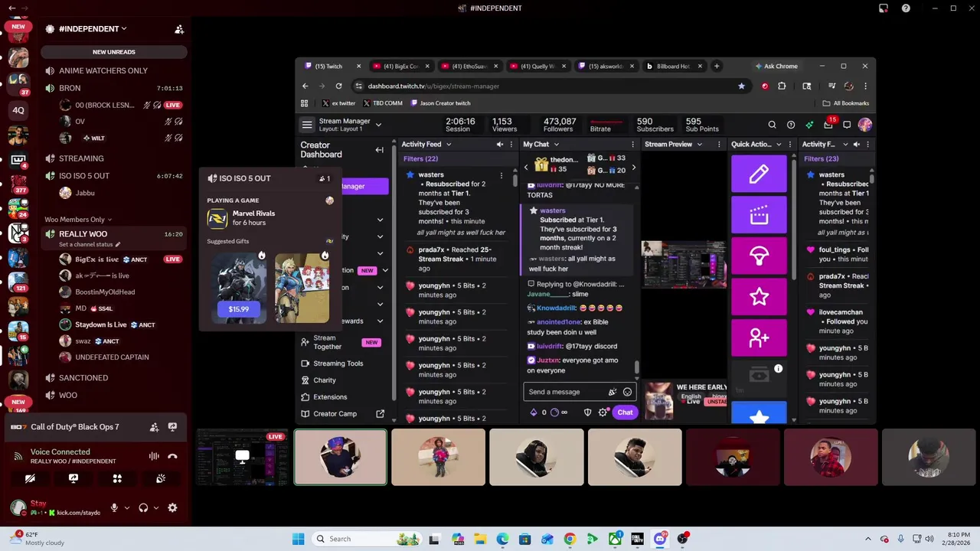Image resolution: width=980 pixels, height=551 pixels.
Task: Open Discord inbox icon in title bar
Action: pos(884,8)
